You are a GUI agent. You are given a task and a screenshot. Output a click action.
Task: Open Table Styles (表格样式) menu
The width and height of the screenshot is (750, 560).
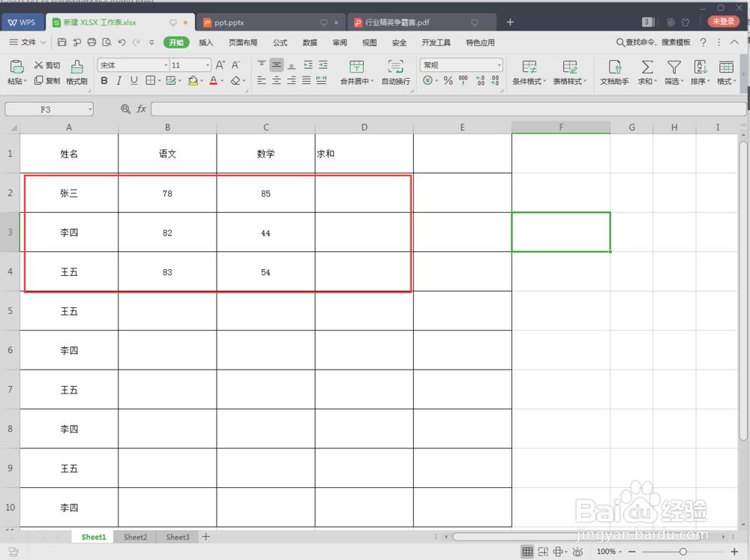click(x=570, y=73)
